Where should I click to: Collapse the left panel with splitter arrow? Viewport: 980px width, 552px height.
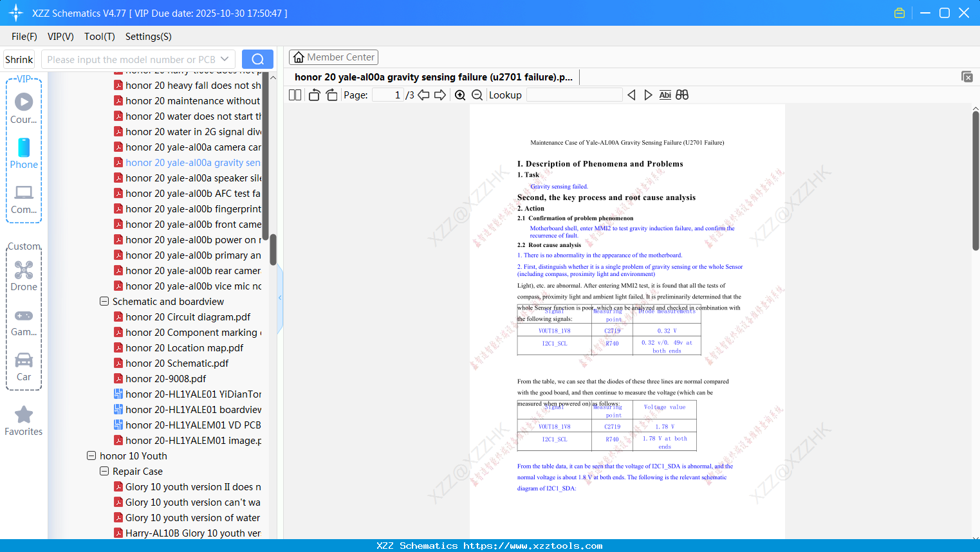[280, 298]
